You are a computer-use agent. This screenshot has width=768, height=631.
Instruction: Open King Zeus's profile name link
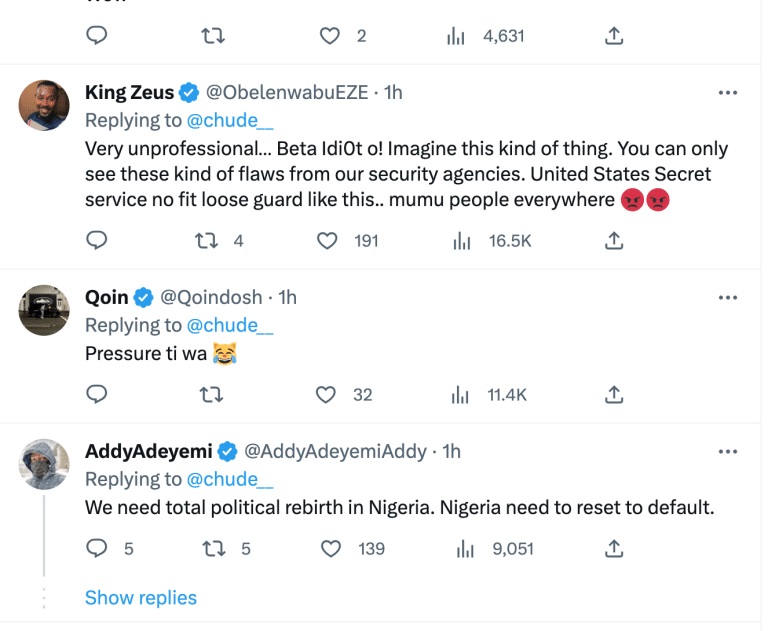tap(130, 93)
